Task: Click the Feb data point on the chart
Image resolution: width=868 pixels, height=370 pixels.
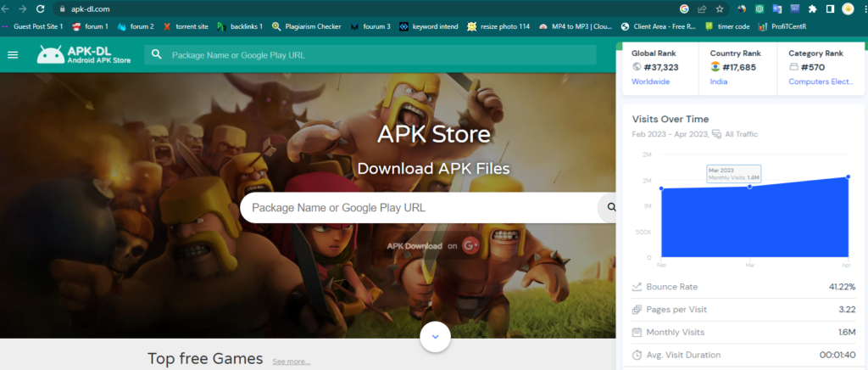Action: tap(661, 188)
